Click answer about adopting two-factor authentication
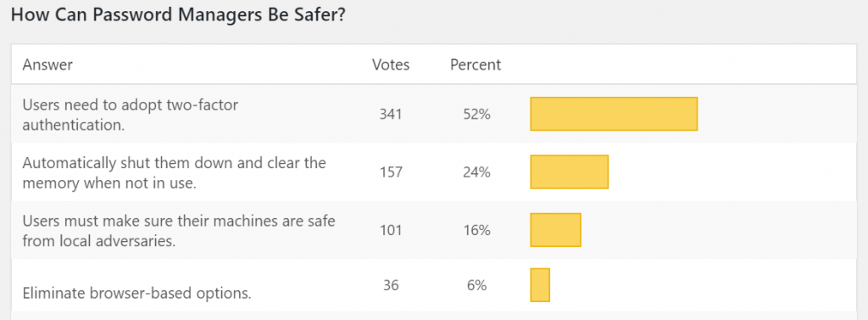 130,115
